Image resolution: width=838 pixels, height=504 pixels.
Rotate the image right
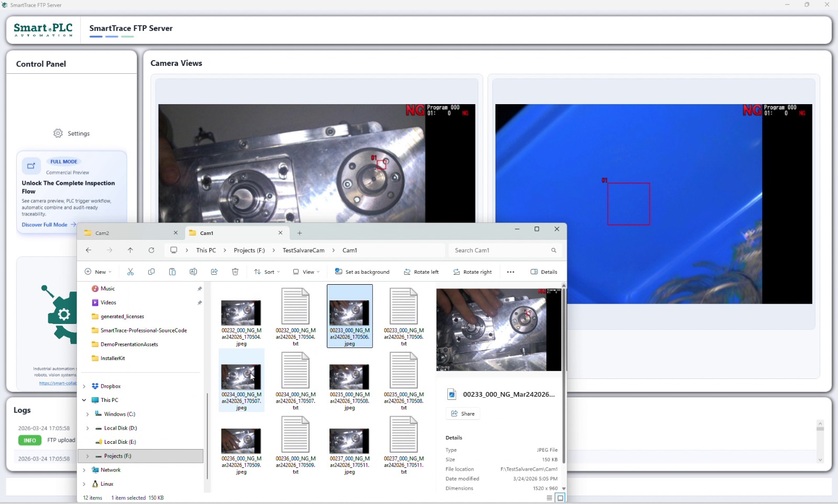pos(472,272)
